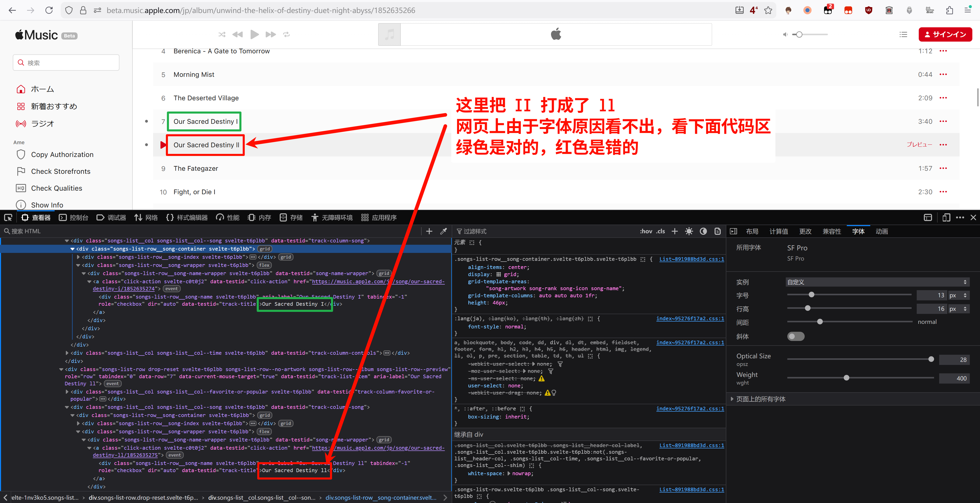This screenshot has width=980, height=503.
Task: Switch to the 计算值 computed tab
Action: (x=778, y=231)
